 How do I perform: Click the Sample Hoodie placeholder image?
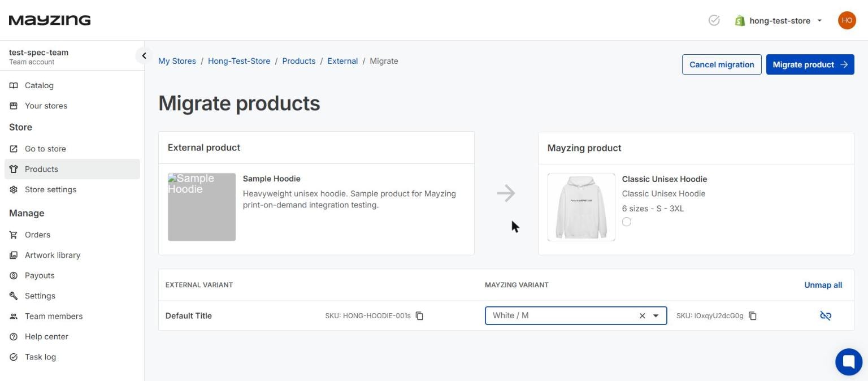[202, 207]
